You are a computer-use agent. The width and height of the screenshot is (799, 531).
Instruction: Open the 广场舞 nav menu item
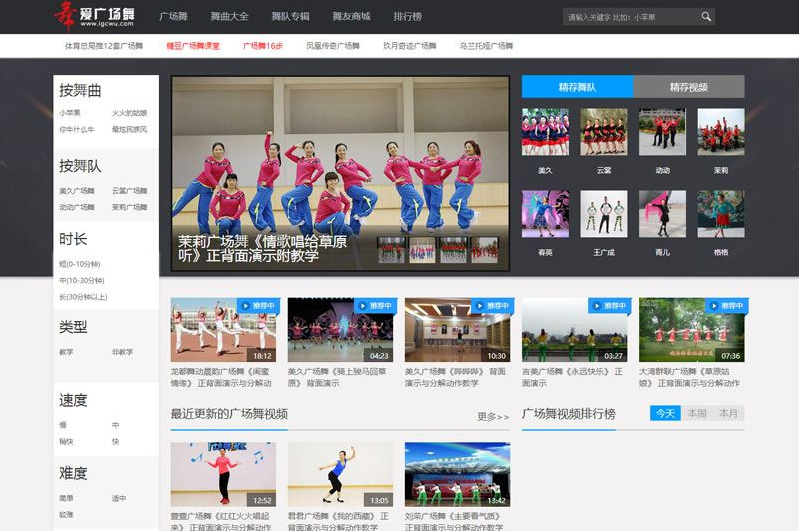[x=173, y=16]
